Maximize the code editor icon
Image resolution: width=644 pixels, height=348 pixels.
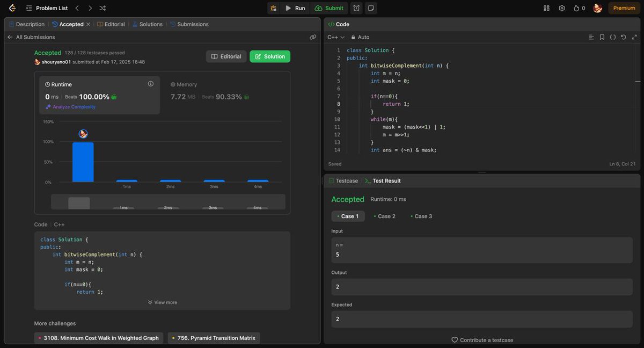634,37
